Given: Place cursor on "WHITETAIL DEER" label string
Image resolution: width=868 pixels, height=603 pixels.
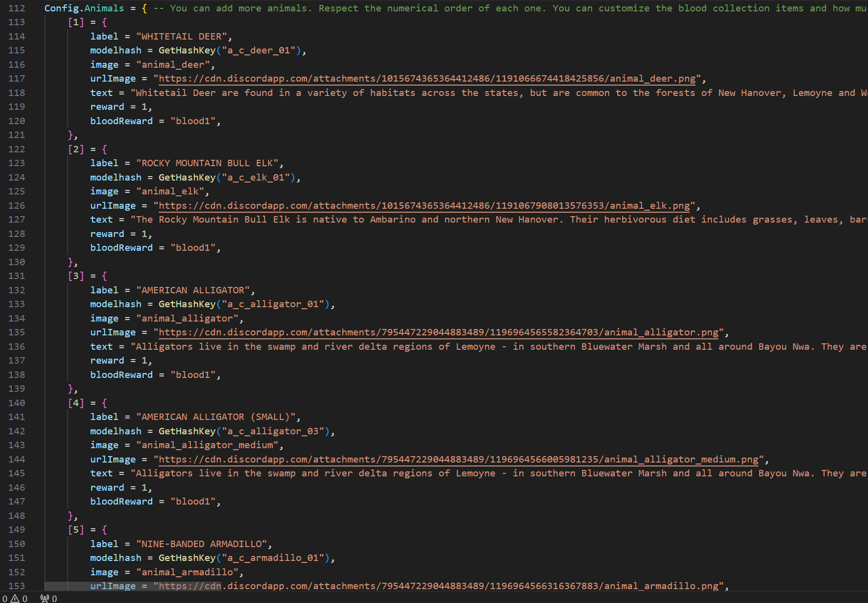Looking at the screenshot, I should click(x=182, y=37).
